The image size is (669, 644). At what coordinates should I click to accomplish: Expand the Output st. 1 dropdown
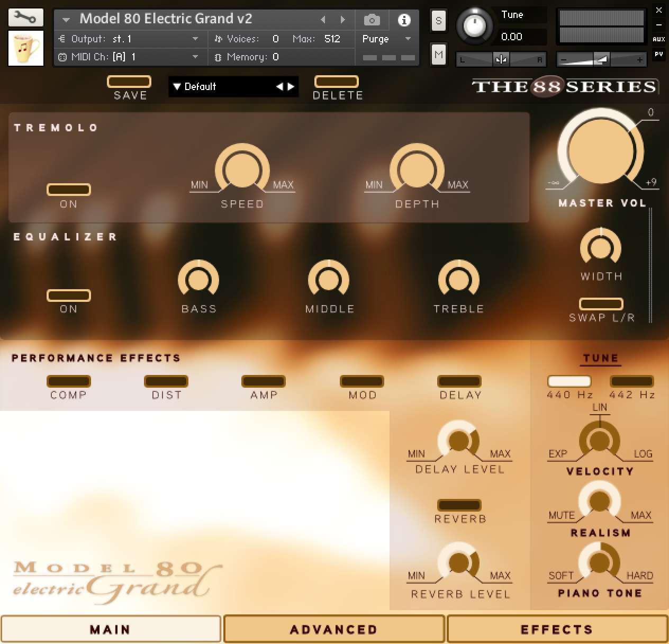tap(195, 39)
